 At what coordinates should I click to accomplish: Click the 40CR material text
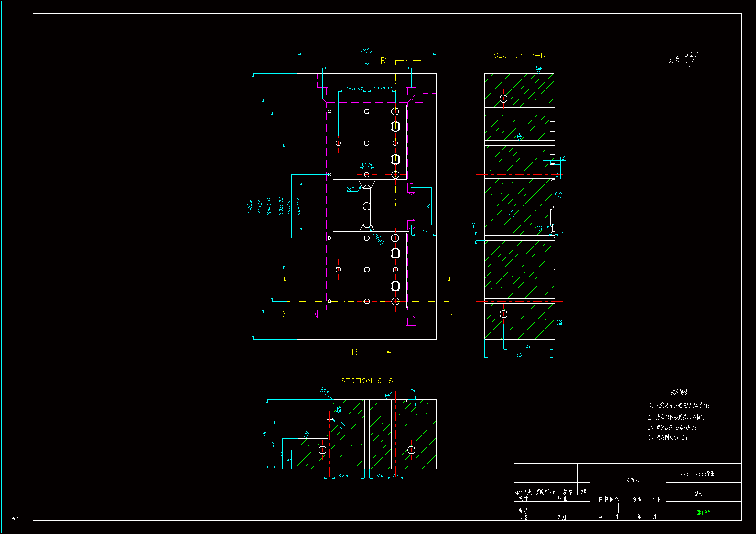tap(632, 480)
